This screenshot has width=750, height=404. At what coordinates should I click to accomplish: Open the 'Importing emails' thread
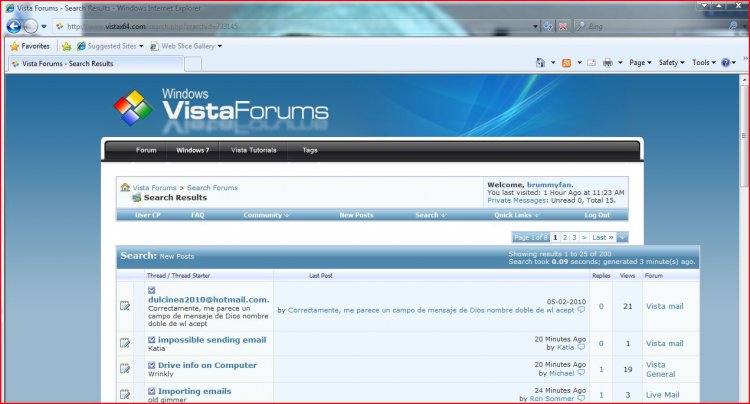click(x=194, y=391)
